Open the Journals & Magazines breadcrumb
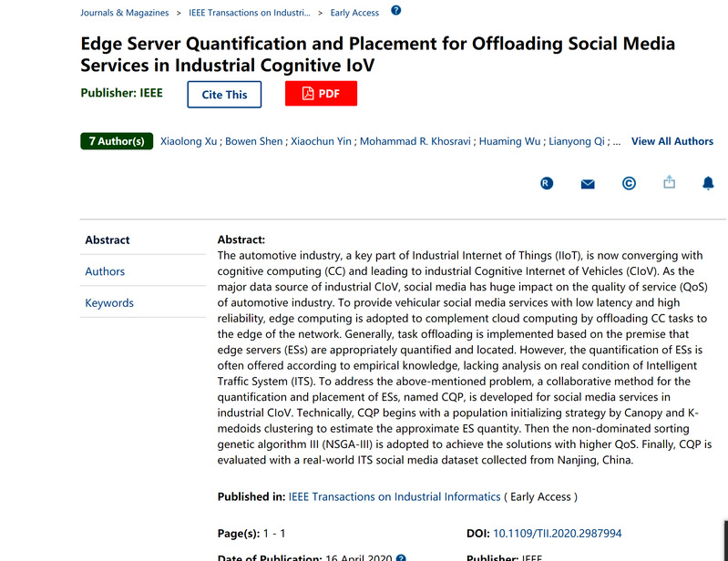The width and height of the screenshot is (728, 561). [124, 13]
